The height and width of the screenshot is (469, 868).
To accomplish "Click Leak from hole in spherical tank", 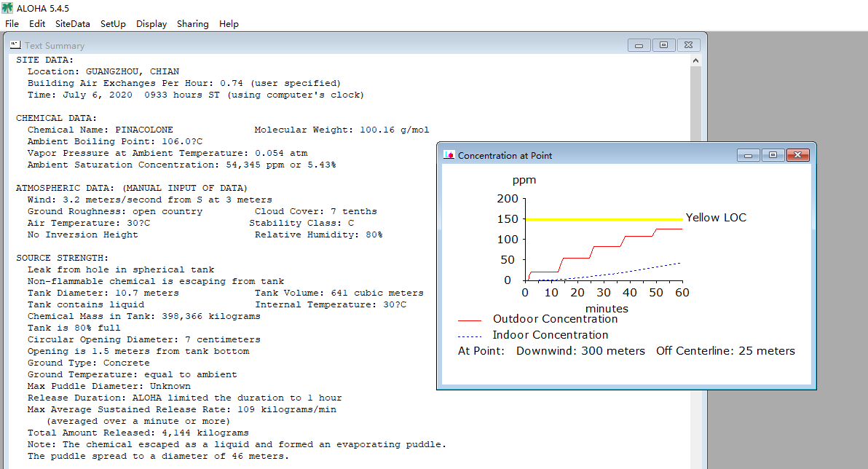I will click(x=121, y=269).
